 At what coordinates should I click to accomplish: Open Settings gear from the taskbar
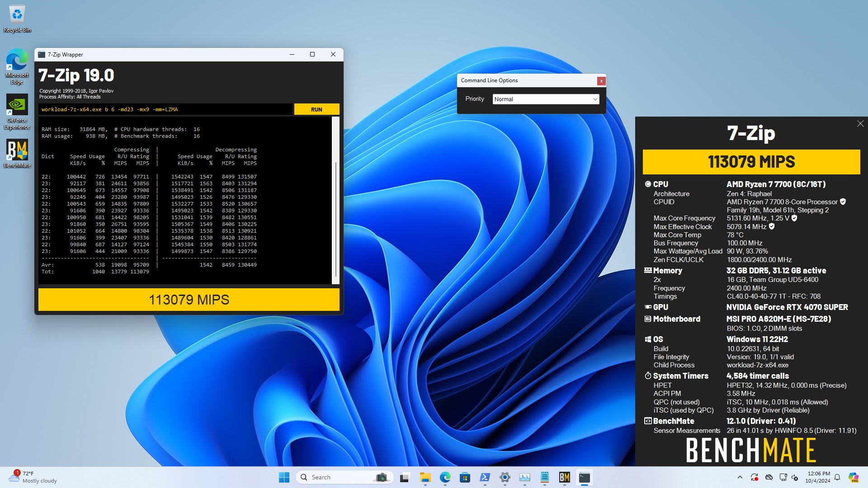[x=505, y=477]
